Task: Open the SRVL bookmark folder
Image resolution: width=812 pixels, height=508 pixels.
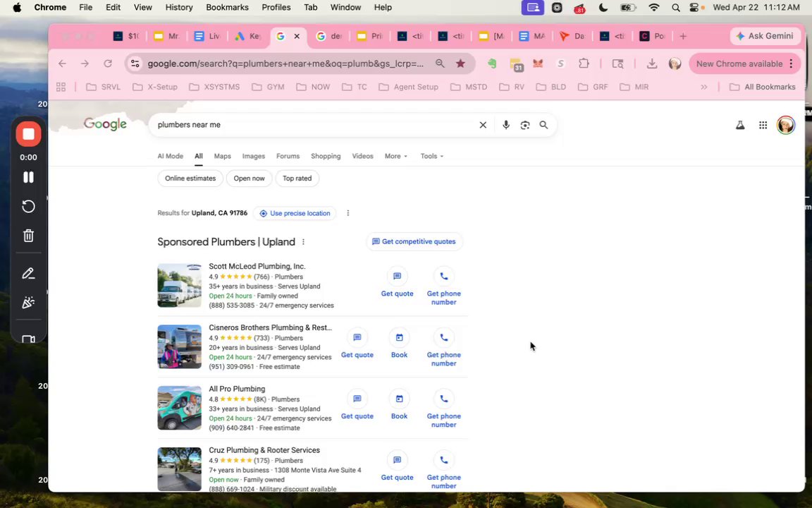Action: (x=103, y=87)
